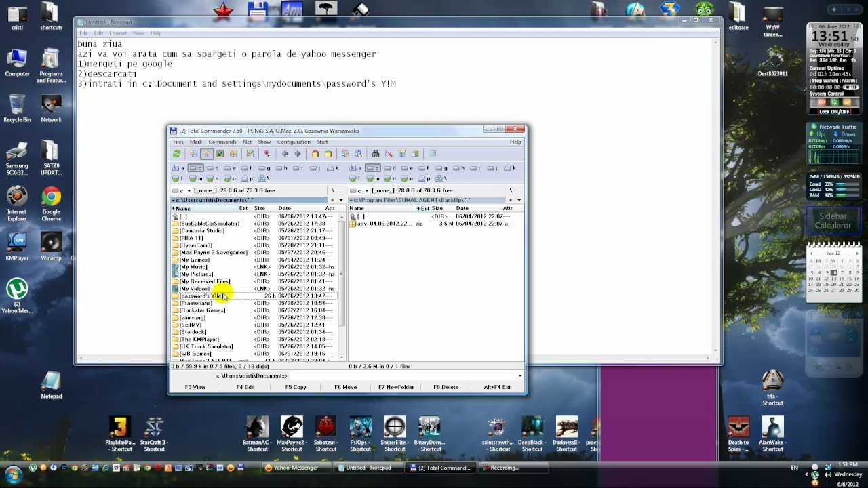Open the Commands menu in Total Commander
Screen dimensions: 868x488
tap(222, 142)
